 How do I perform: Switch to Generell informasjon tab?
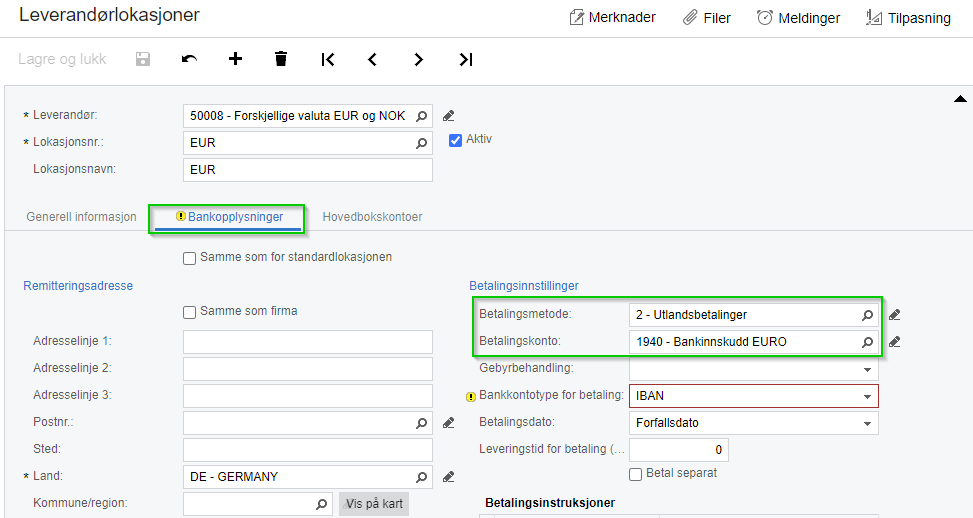pos(81,217)
